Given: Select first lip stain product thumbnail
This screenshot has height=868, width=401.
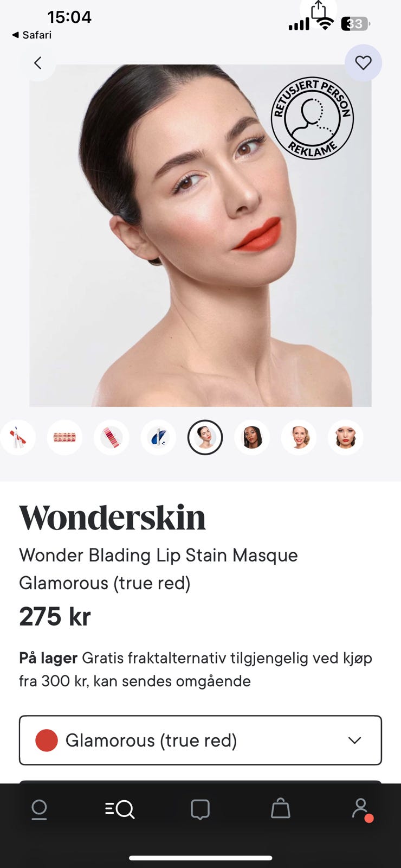Looking at the screenshot, I should (18, 437).
